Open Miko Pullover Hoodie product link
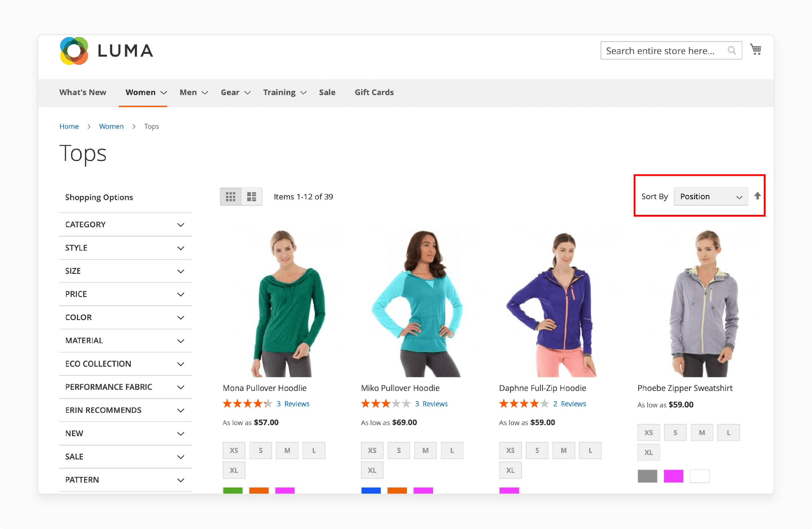The width and height of the screenshot is (812, 529). coord(400,388)
